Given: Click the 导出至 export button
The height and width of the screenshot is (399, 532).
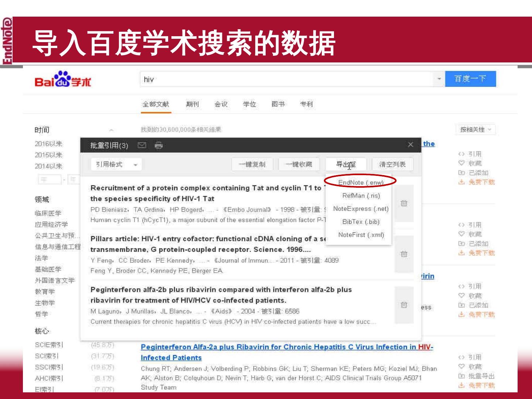Looking at the screenshot, I should pos(346,164).
